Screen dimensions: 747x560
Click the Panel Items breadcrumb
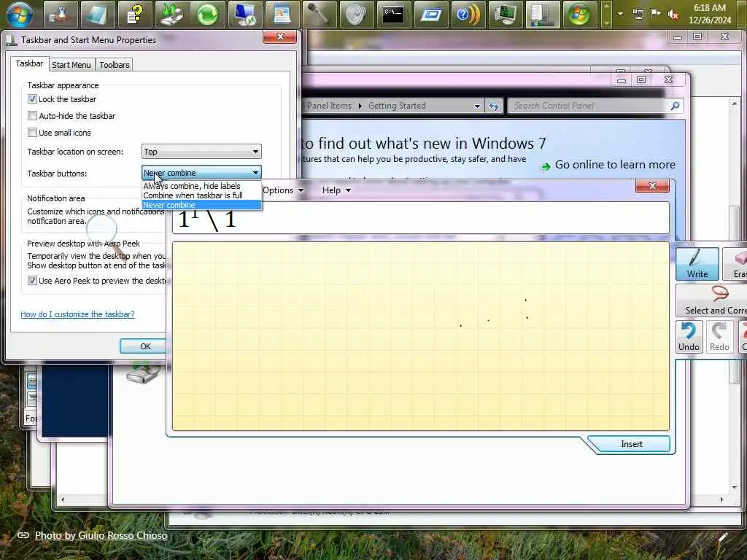click(329, 106)
